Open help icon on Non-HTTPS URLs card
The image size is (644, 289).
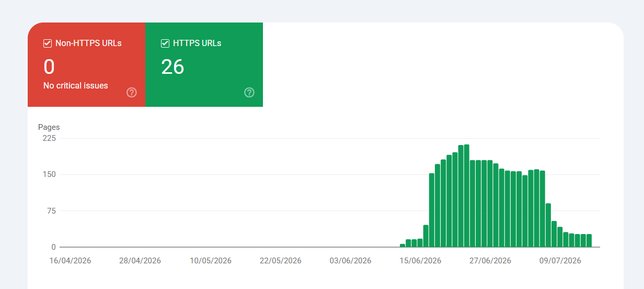pyautogui.click(x=132, y=93)
